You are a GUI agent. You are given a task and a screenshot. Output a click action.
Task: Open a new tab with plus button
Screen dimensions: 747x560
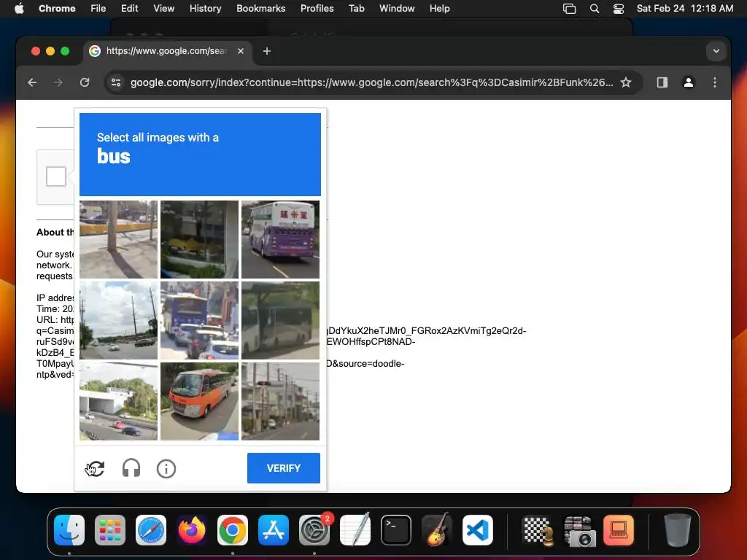267,51
